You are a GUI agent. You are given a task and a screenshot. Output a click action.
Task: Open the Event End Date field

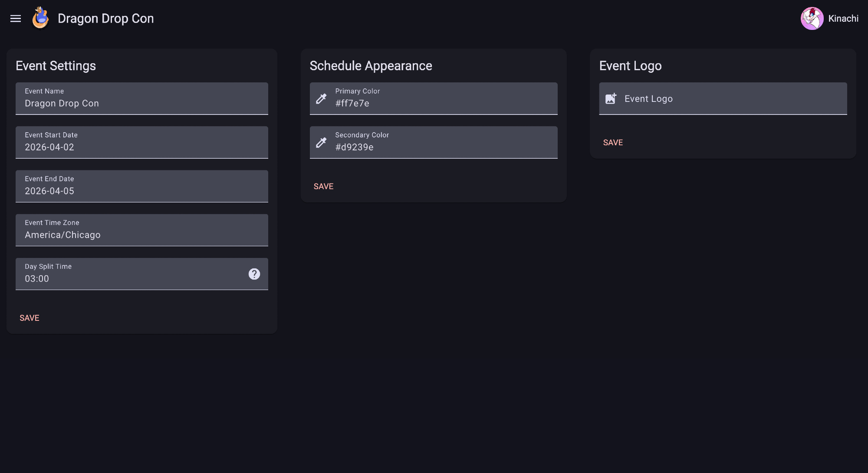[x=141, y=191]
